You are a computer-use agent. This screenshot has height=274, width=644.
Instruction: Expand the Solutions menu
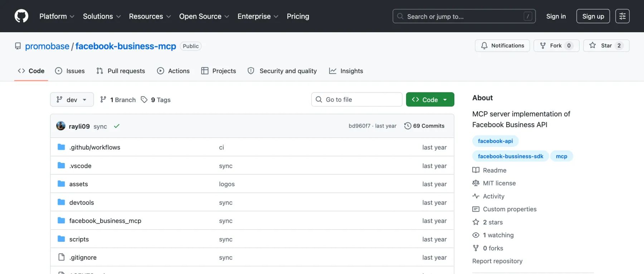click(x=102, y=16)
